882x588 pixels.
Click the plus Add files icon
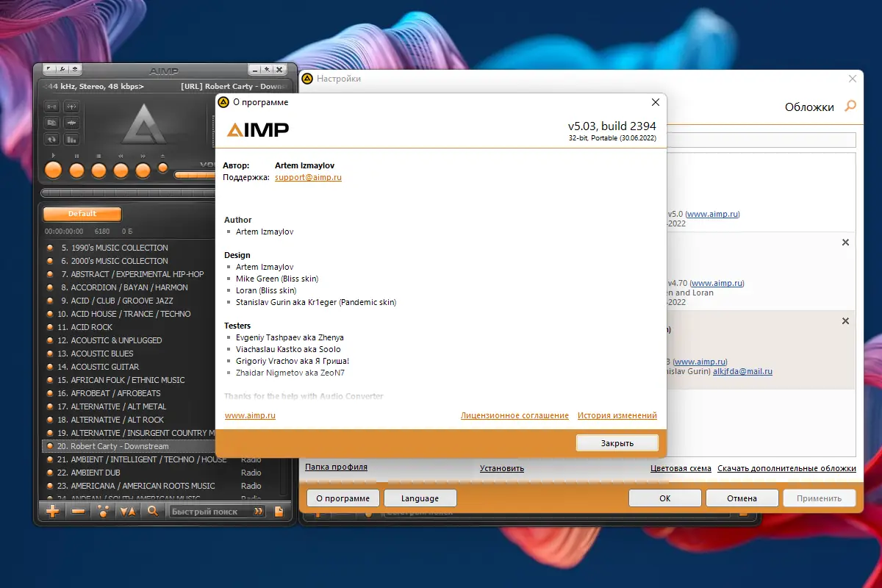53,512
